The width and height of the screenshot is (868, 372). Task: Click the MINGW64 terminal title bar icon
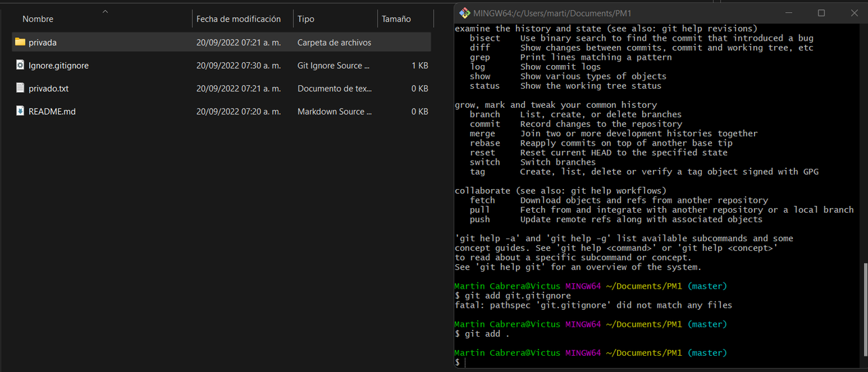pos(465,13)
